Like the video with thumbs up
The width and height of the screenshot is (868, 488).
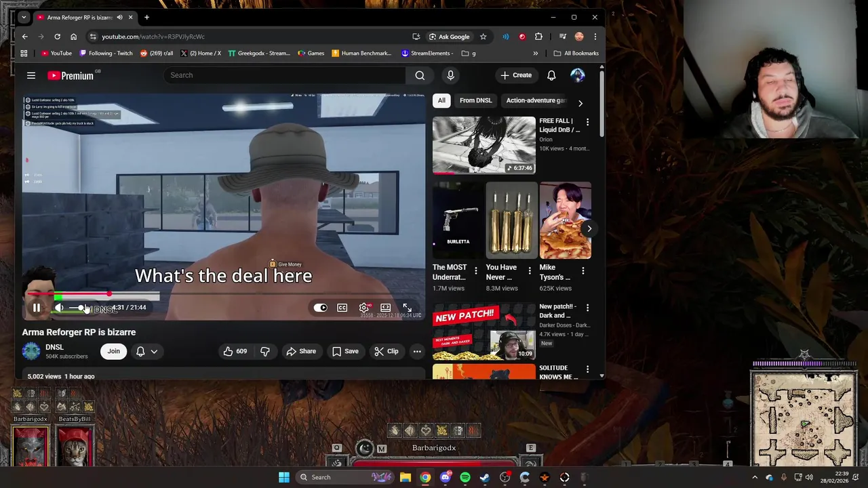point(235,351)
